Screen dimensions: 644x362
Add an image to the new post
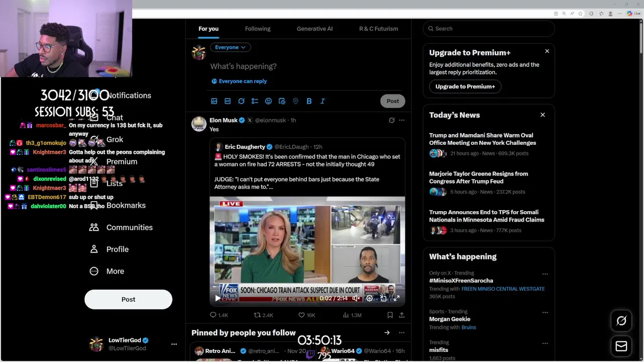[214, 101]
